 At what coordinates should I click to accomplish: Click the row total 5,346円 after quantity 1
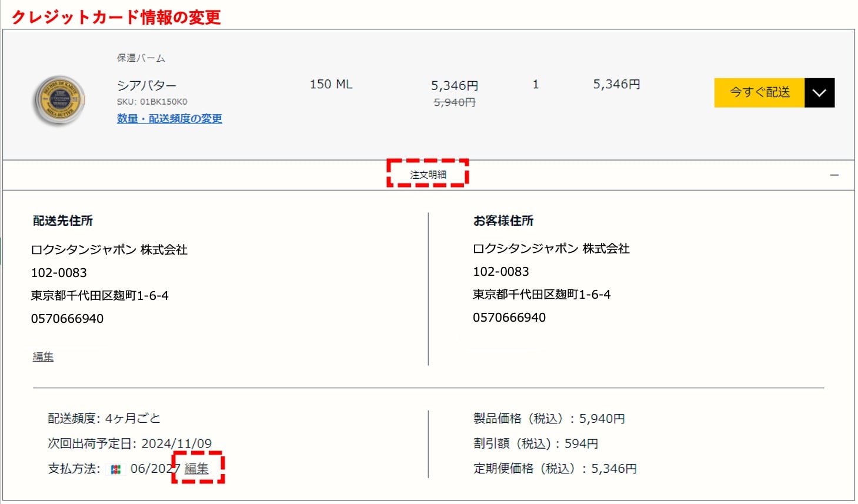pyautogui.click(x=616, y=85)
